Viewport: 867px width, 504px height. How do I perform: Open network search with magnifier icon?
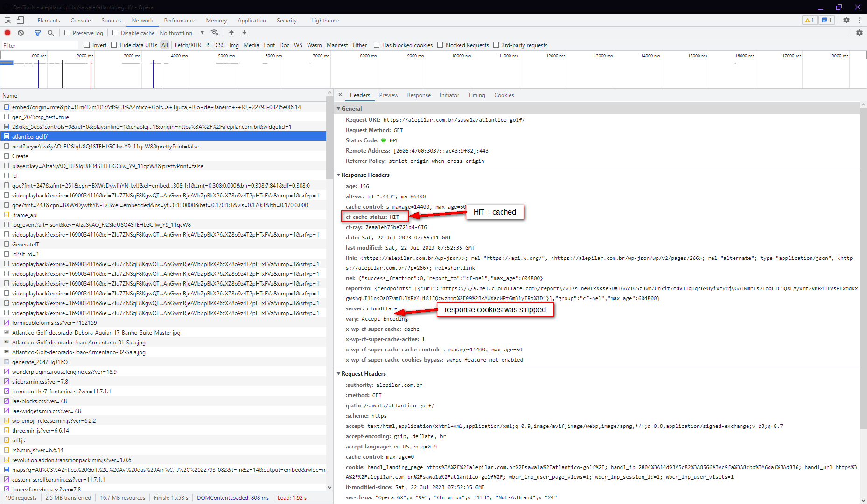tap(50, 33)
